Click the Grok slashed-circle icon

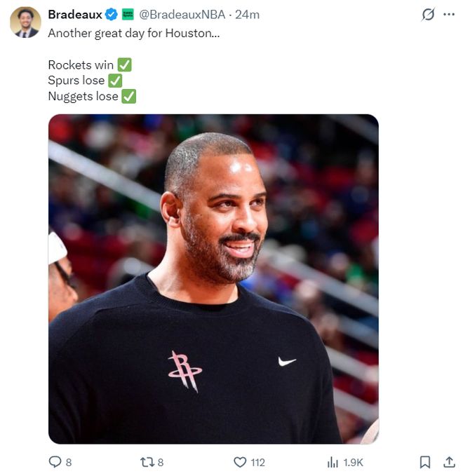[427, 15]
